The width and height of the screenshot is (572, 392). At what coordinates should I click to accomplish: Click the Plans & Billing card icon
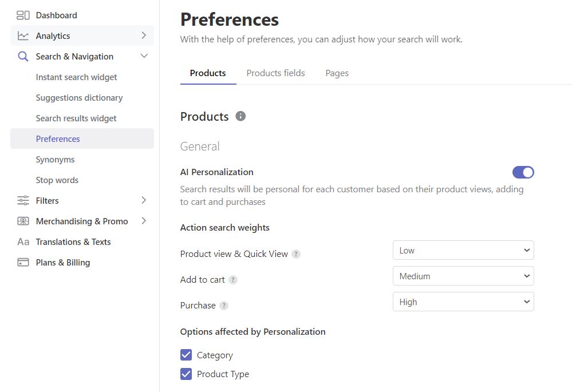coord(23,262)
